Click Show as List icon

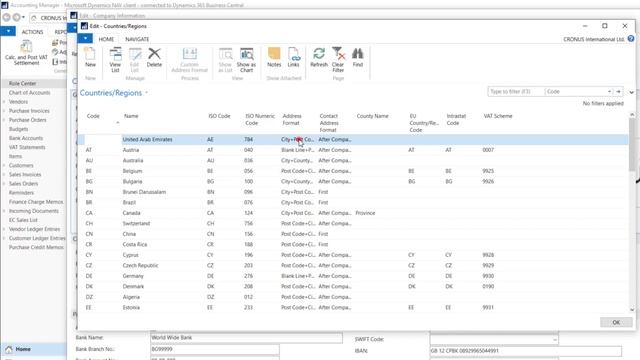point(225,60)
